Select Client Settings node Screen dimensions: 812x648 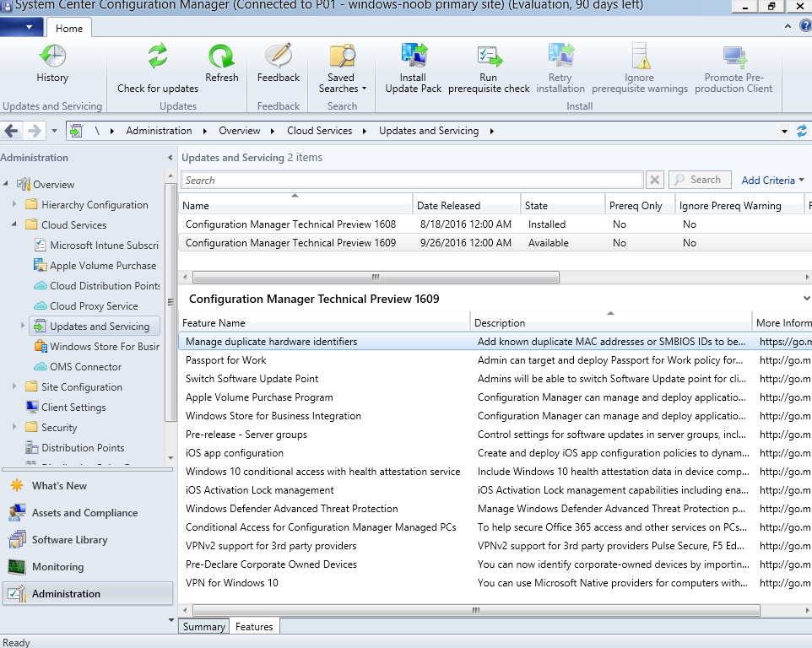tap(66, 408)
